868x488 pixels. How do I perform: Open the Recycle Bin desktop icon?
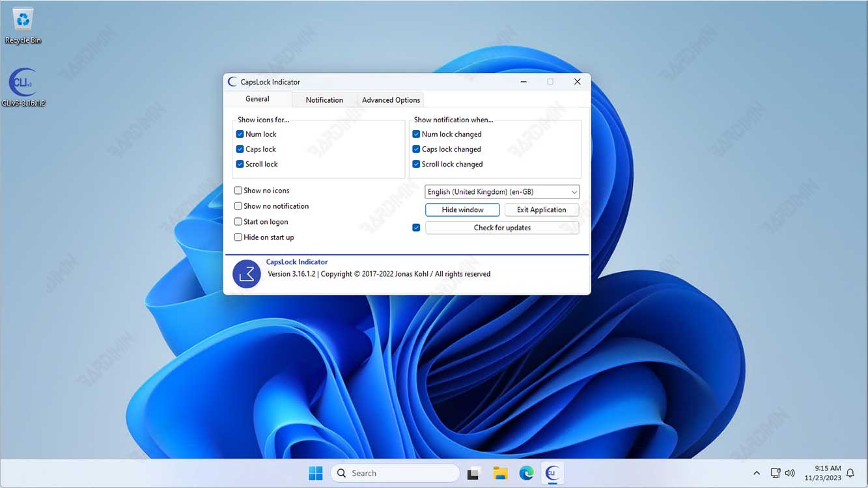coord(23,26)
